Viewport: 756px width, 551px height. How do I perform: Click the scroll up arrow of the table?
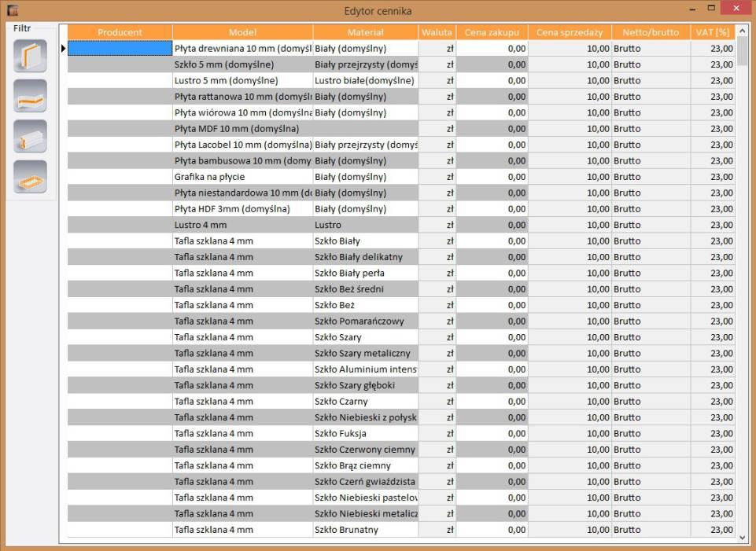(x=742, y=31)
